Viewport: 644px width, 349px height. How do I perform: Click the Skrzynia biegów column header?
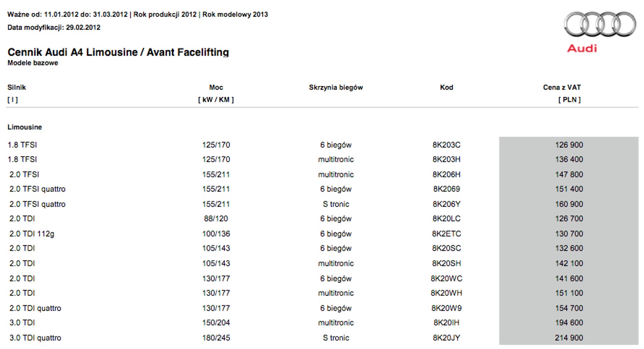(x=336, y=87)
